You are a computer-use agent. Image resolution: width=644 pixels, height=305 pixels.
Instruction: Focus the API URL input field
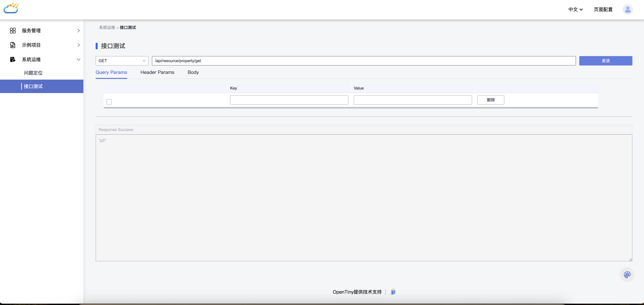click(364, 61)
